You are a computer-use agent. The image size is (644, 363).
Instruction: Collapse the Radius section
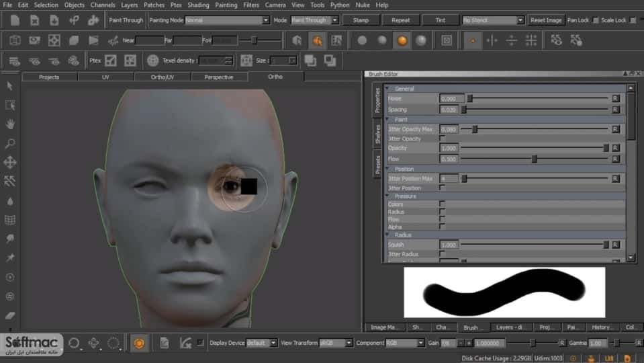point(387,235)
